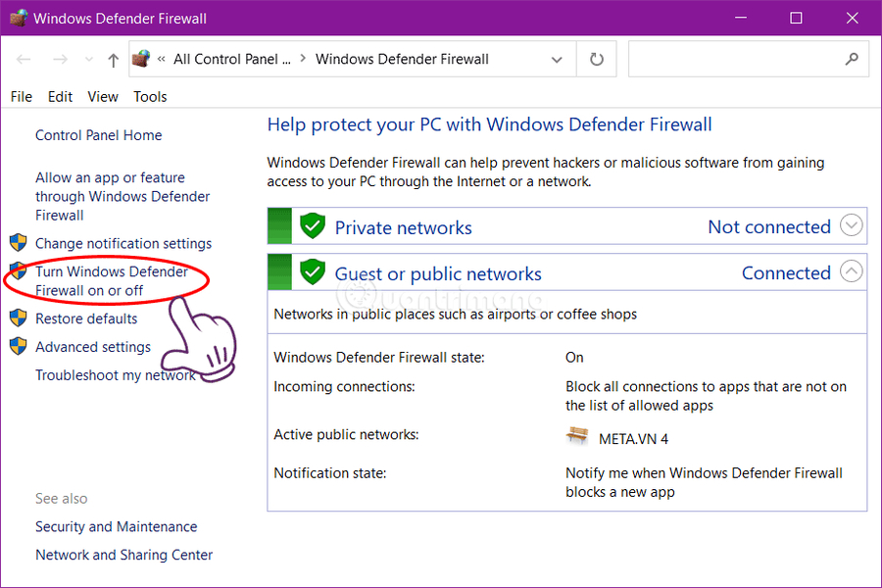
Task: Click the shield icon beside Change notification settings
Action: pyautogui.click(x=18, y=243)
